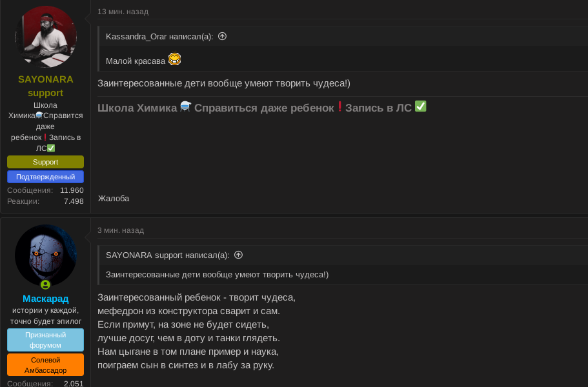The image size is (588, 387).
Task: Jump to quoted SAYONARA support post arrow
Action: (239, 255)
